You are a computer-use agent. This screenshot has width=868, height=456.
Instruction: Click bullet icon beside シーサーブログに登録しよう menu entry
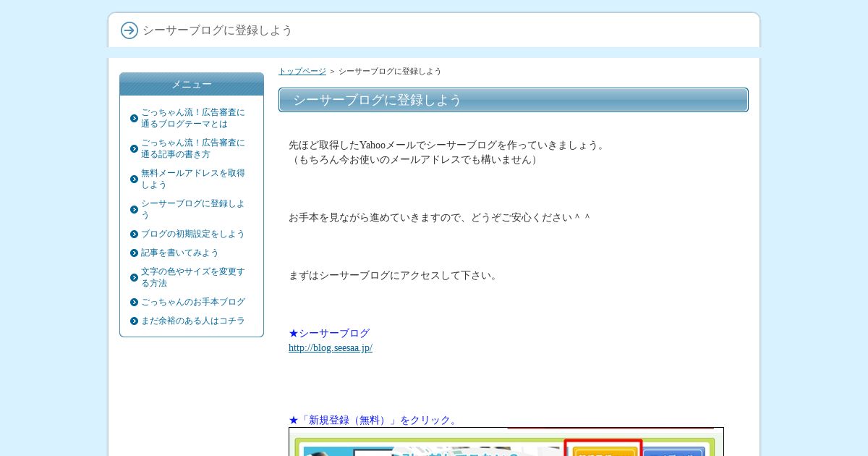pyautogui.click(x=134, y=209)
